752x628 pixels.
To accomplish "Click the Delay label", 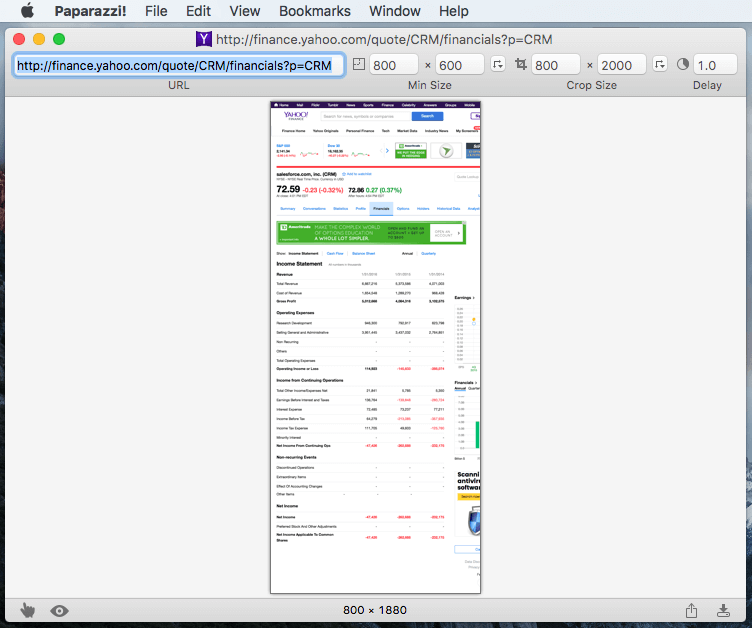I will pos(707,85).
